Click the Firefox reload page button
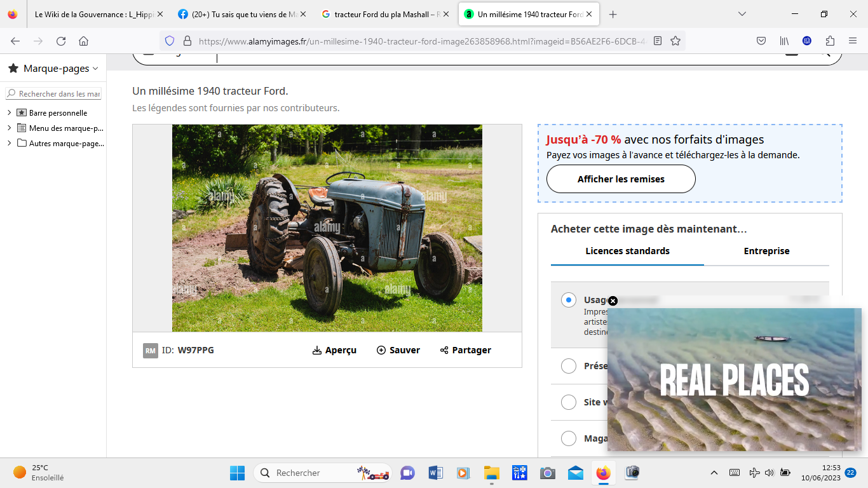 coord(61,41)
